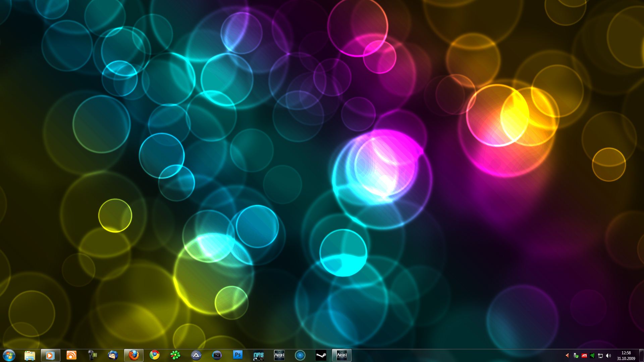Image resolution: width=644 pixels, height=362 pixels.
Task: Open Windows Explorer from the taskbar
Action: point(30,355)
